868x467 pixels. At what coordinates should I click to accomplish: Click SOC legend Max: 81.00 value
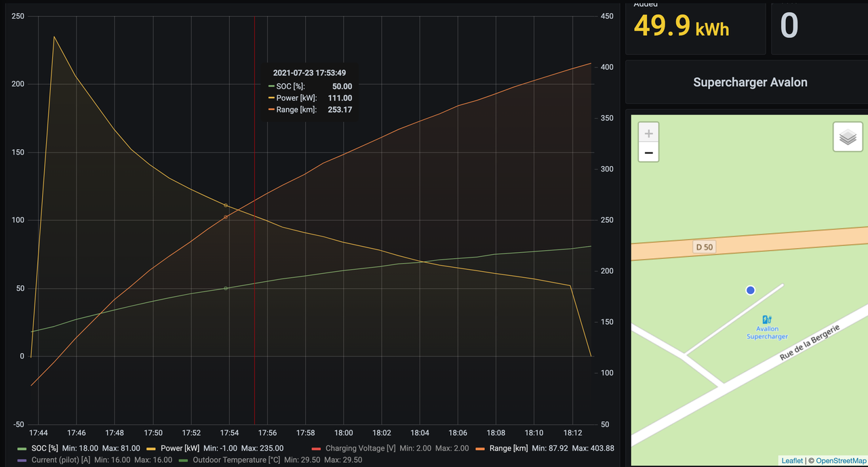[121, 448]
